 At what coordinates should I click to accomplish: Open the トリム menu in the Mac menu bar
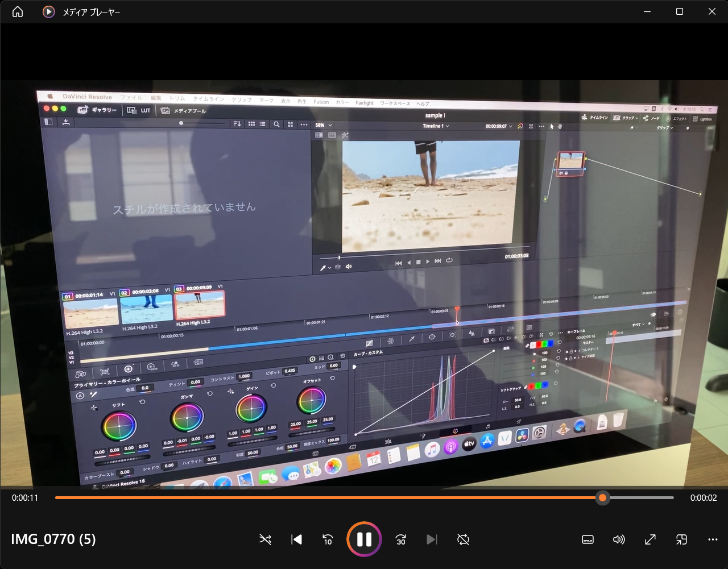tap(177, 98)
